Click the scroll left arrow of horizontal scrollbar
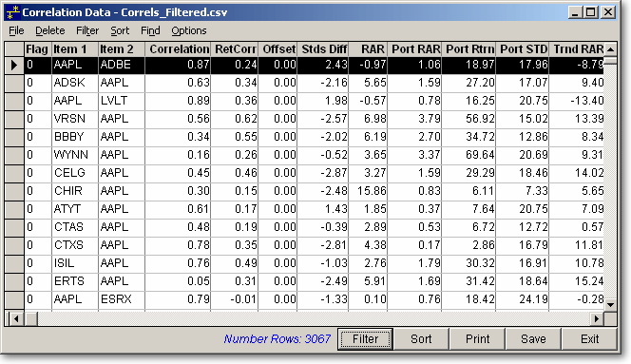631x364 pixels. [x=16, y=319]
